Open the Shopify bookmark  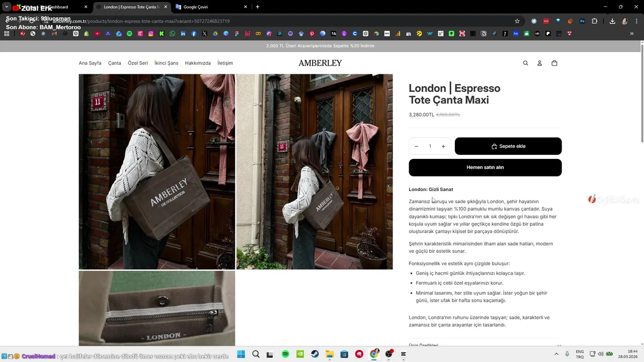(87, 34)
